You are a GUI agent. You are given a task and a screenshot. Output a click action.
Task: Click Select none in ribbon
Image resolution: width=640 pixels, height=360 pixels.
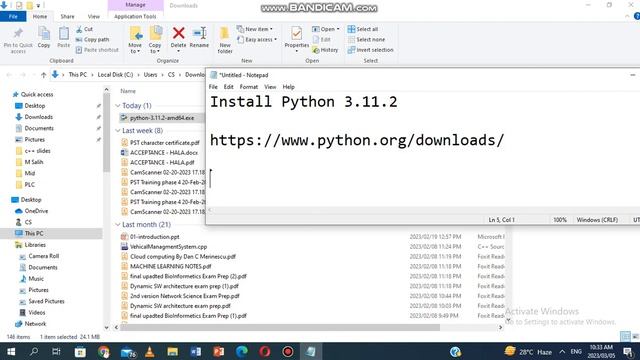(x=367, y=40)
